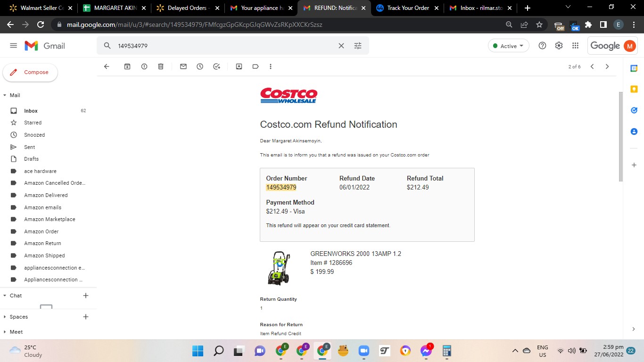This screenshot has width=644, height=362.
Task: Open Google Tasks side panel
Action: [x=634, y=110]
